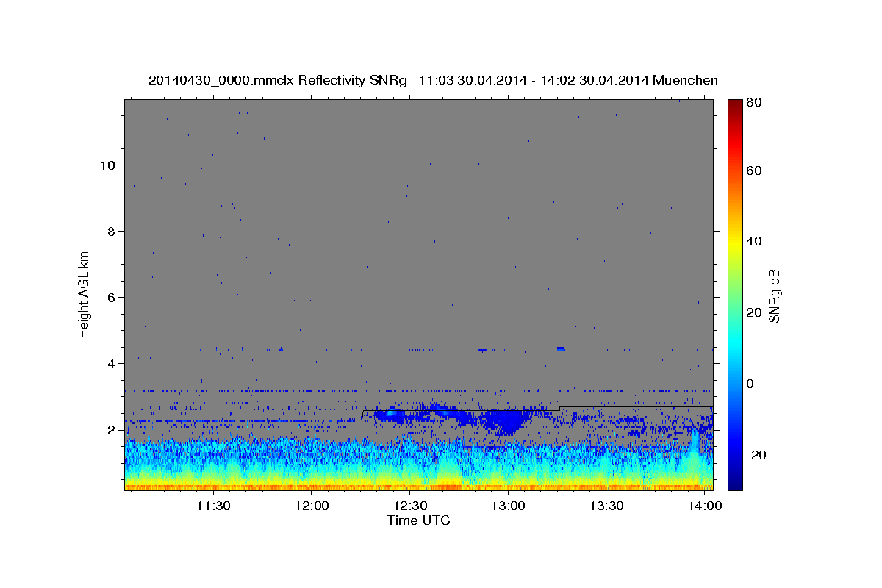Click the colorbar value -20
882x588 pixels.
coord(756,455)
